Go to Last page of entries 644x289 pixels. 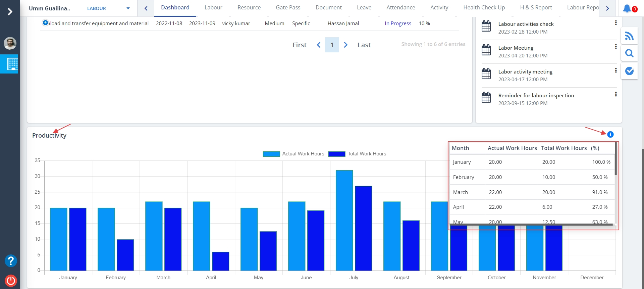pyautogui.click(x=364, y=45)
